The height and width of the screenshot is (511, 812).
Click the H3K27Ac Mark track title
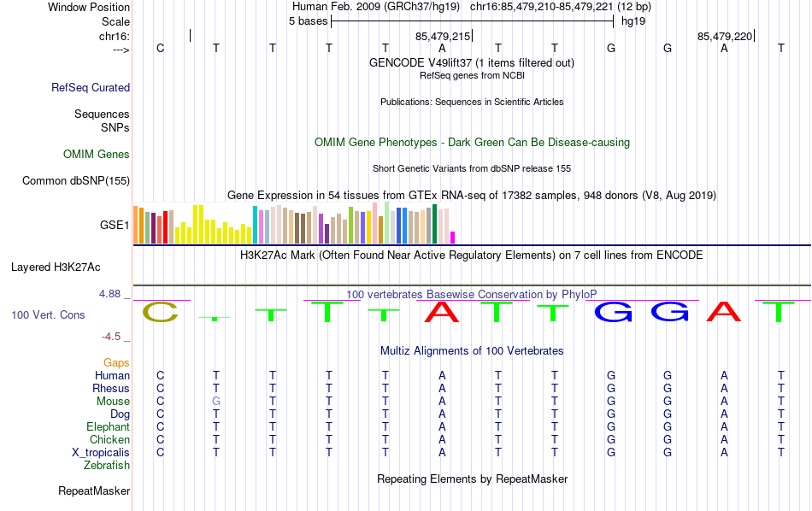[x=472, y=255]
